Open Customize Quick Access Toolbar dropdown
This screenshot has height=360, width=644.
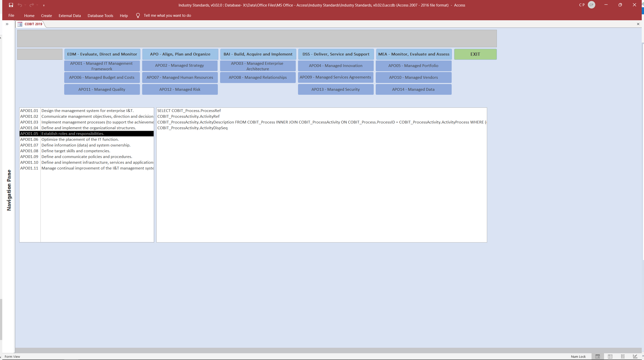(44, 5)
